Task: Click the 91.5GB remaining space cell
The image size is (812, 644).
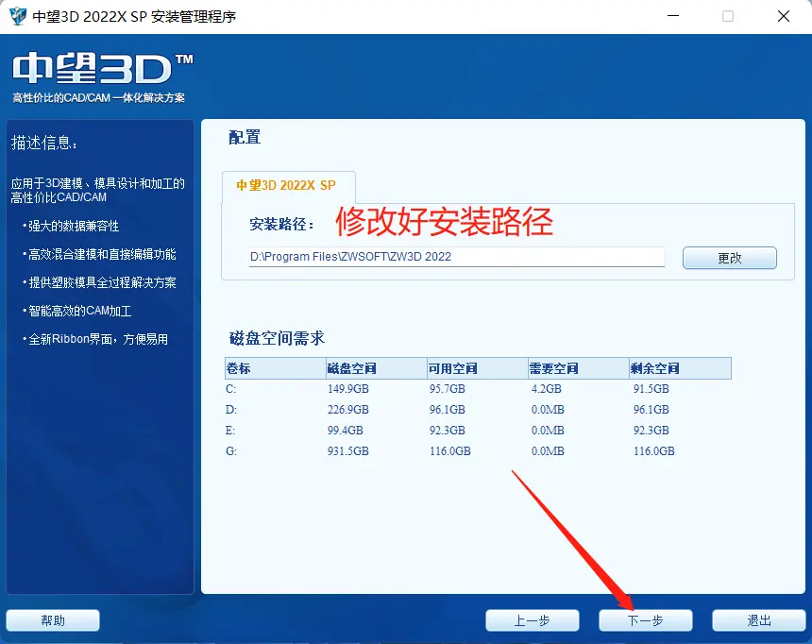Action: (651, 389)
